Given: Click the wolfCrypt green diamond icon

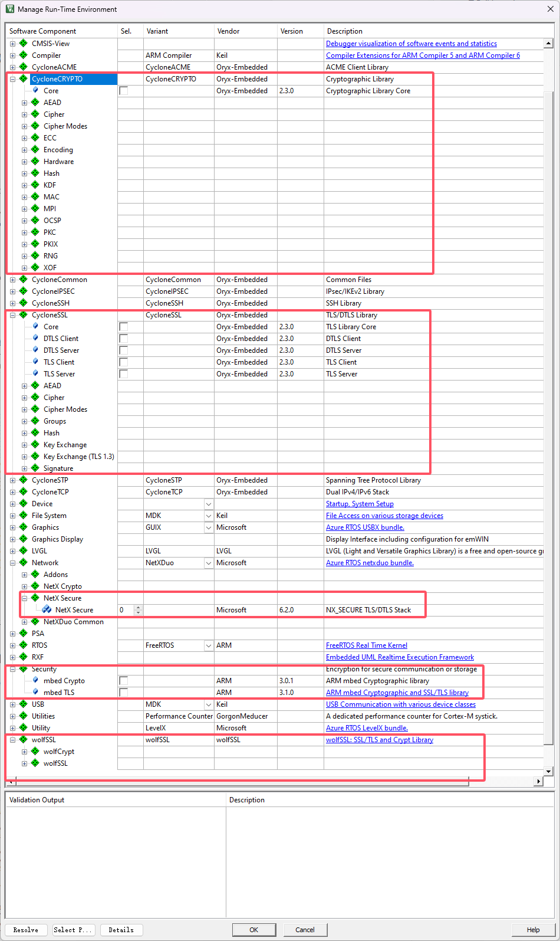Looking at the screenshot, I should (x=35, y=751).
